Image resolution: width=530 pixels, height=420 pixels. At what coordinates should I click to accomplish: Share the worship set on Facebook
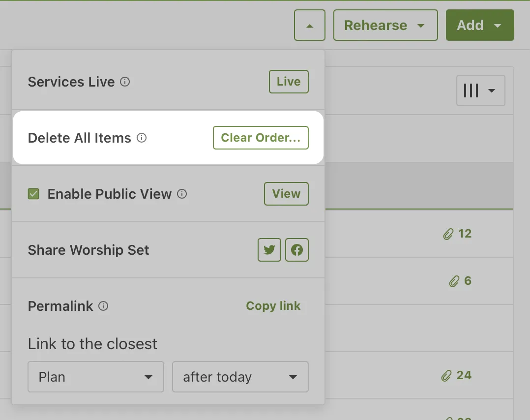[x=297, y=250]
